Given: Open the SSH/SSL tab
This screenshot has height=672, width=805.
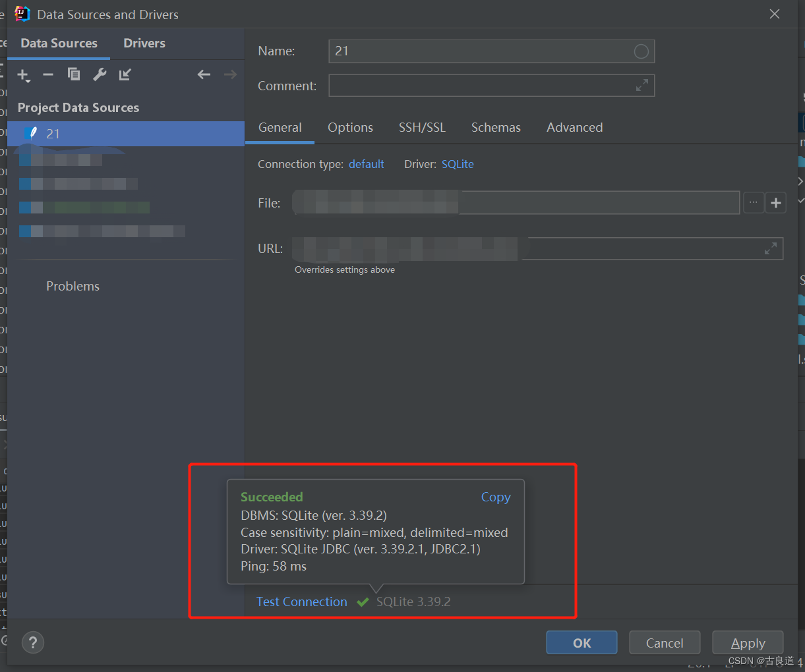Looking at the screenshot, I should [x=422, y=128].
